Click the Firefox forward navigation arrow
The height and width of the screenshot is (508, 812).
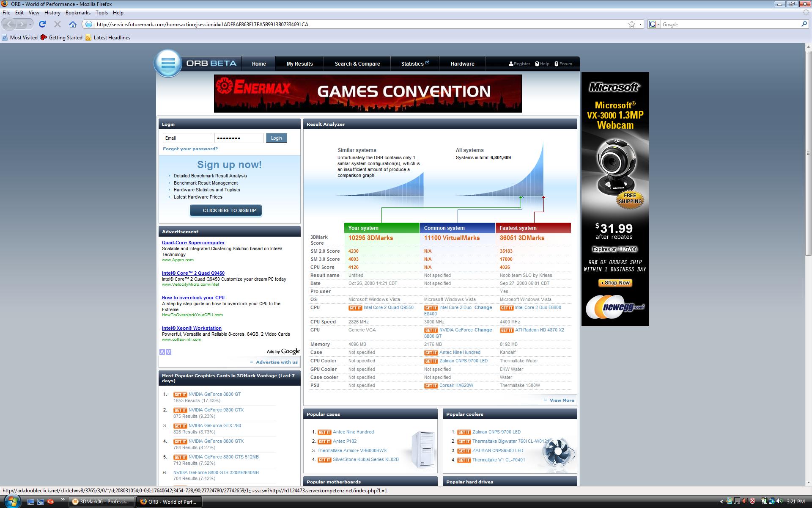[x=22, y=25]
